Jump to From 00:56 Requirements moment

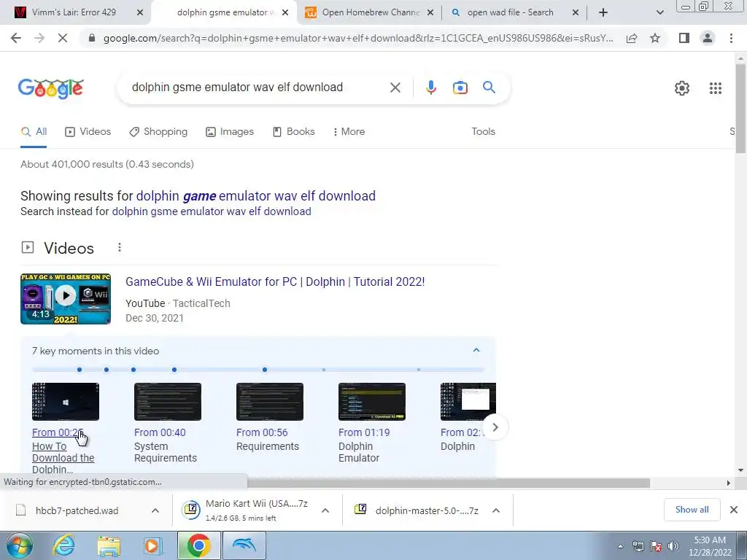(x=262, y=433)
